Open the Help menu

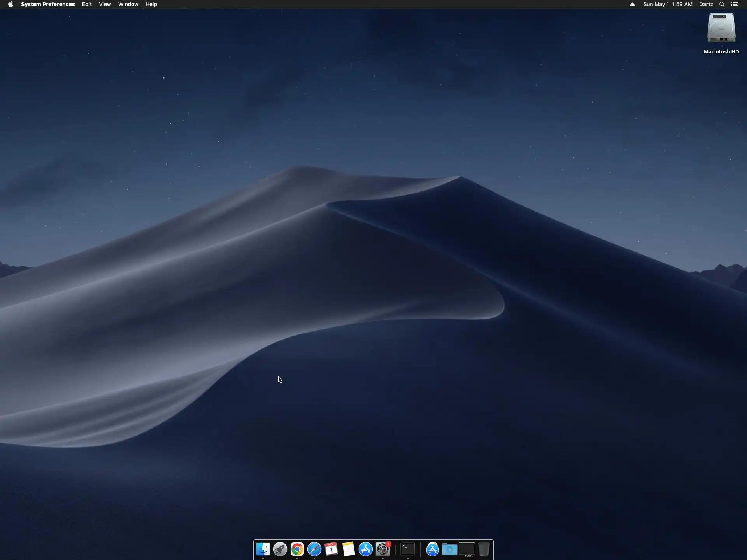(151, 4)
